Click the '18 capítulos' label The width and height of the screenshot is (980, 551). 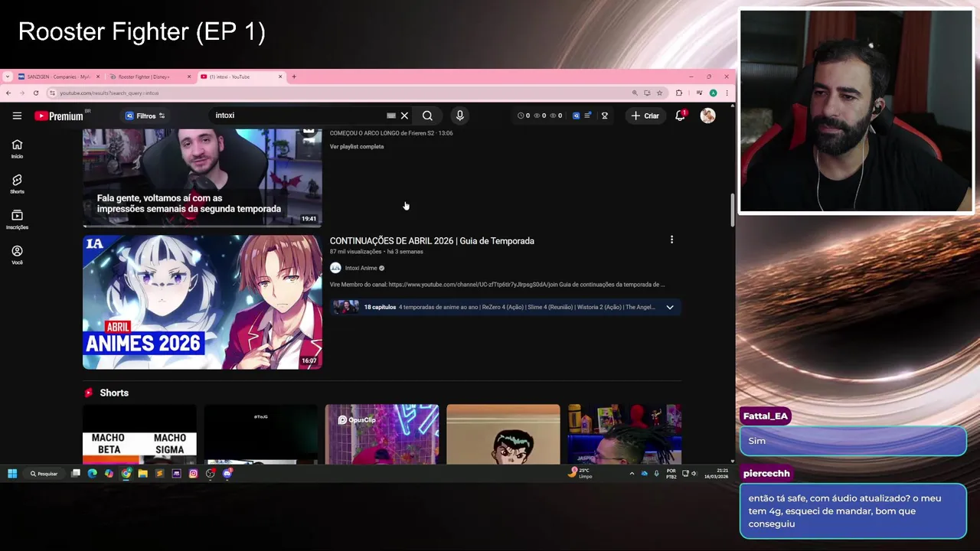[x=380, y=307]
